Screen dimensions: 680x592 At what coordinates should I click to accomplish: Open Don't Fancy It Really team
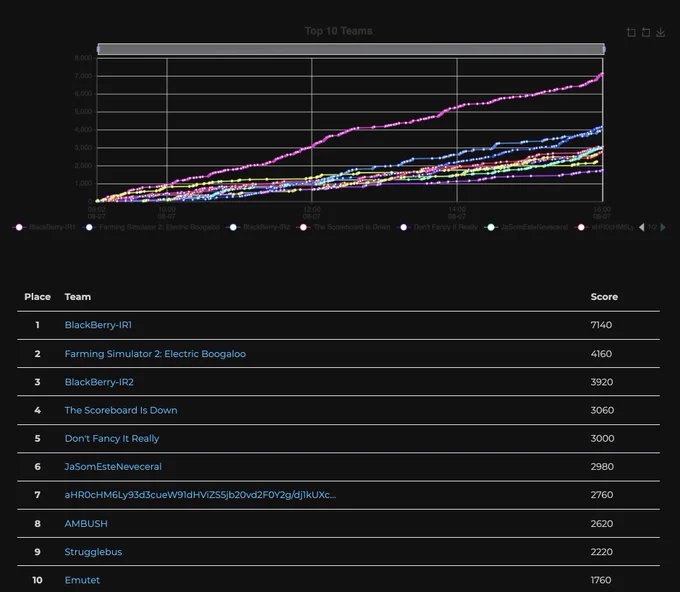tap(112, 438)
